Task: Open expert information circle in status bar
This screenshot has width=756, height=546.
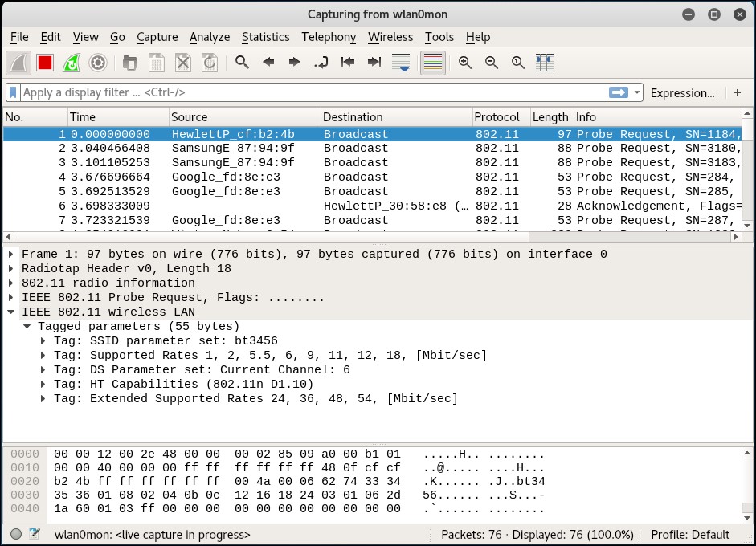Action: coord(16,534)
